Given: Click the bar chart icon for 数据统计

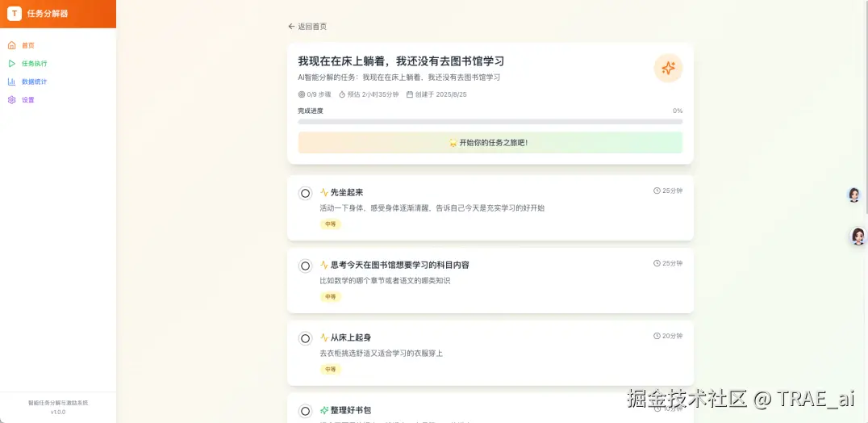Looking at the screenshot, I should point(11,82).
